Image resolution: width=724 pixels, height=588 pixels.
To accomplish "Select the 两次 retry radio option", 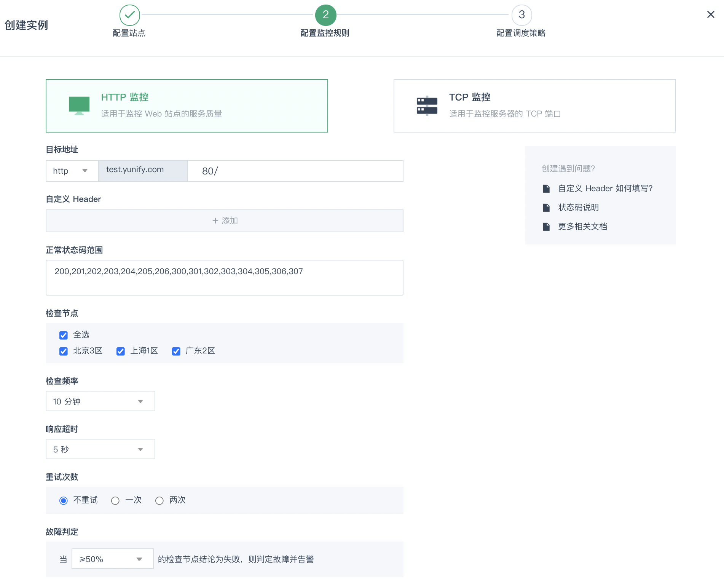I will click(x=159, y=500).
